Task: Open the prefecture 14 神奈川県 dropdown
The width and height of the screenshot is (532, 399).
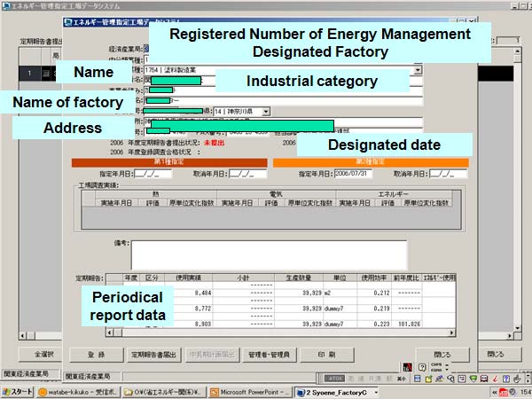Action: [x=266, y=112]
